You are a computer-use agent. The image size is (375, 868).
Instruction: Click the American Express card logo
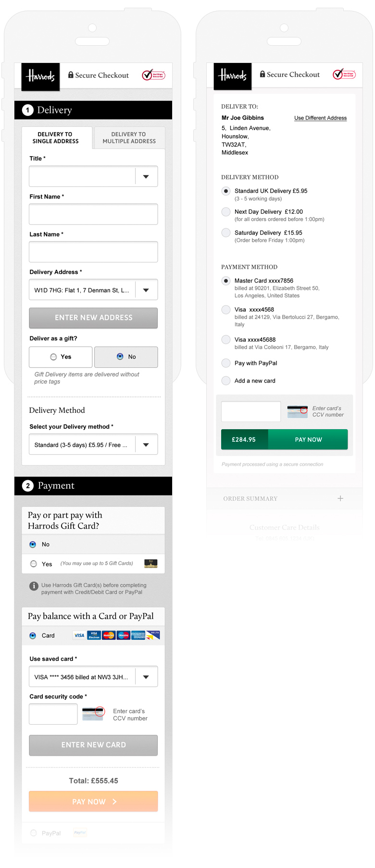coord(138,635)
